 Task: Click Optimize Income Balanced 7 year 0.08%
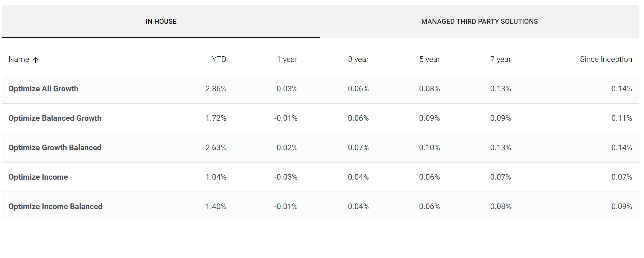pos(500,207)
